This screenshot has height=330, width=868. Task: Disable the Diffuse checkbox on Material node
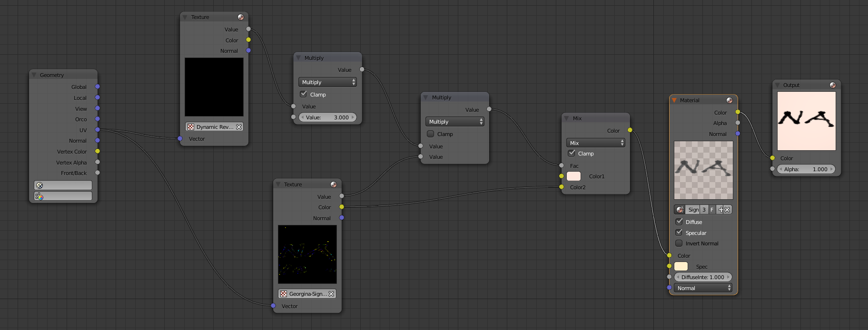click(679, 222)
